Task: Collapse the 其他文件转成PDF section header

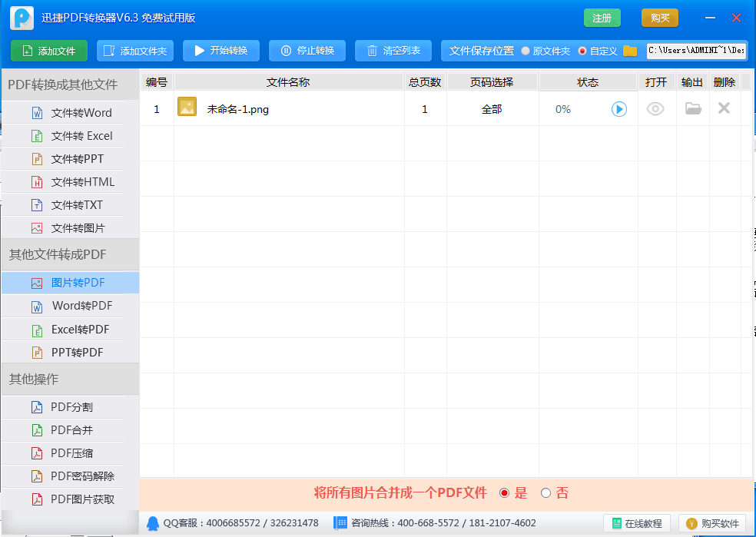Action: [x=69, y=254]
